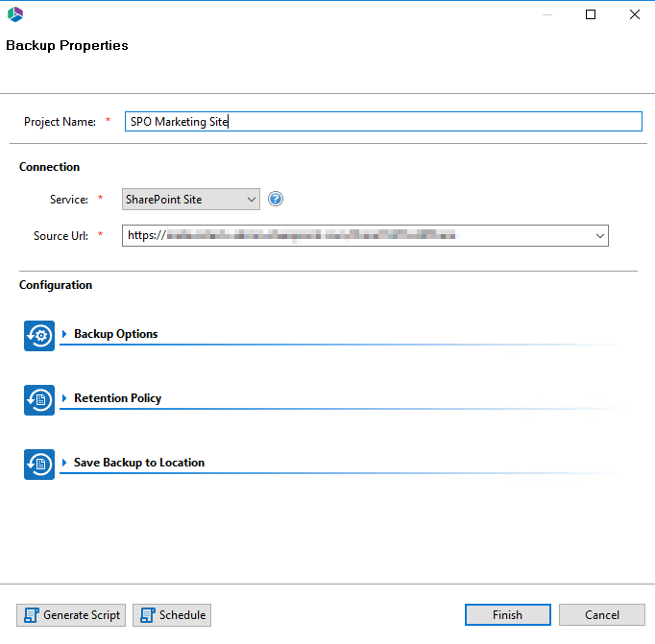Open the Schedule button
655x644 pixels.
click(x=172, y=615)
